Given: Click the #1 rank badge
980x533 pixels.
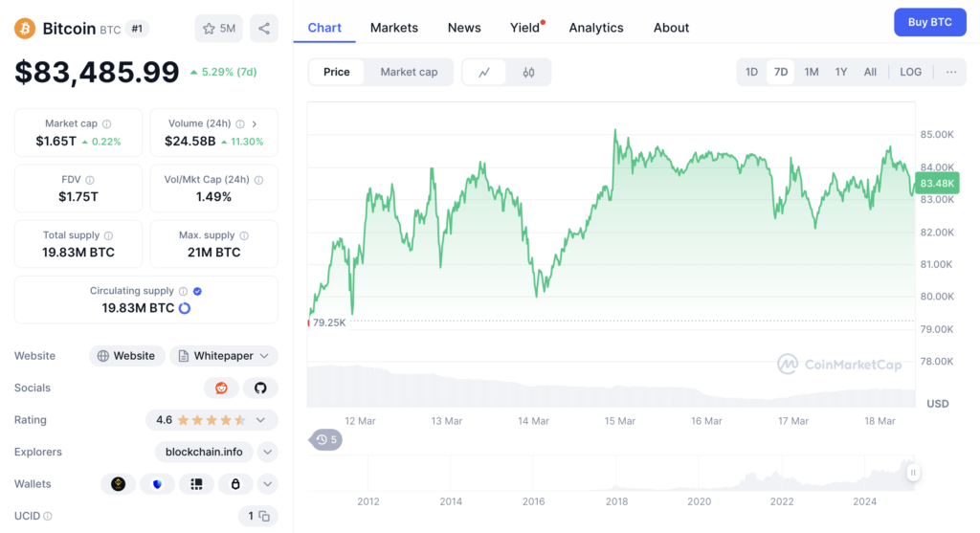Looking at the screenshot, I should (137, 28).
